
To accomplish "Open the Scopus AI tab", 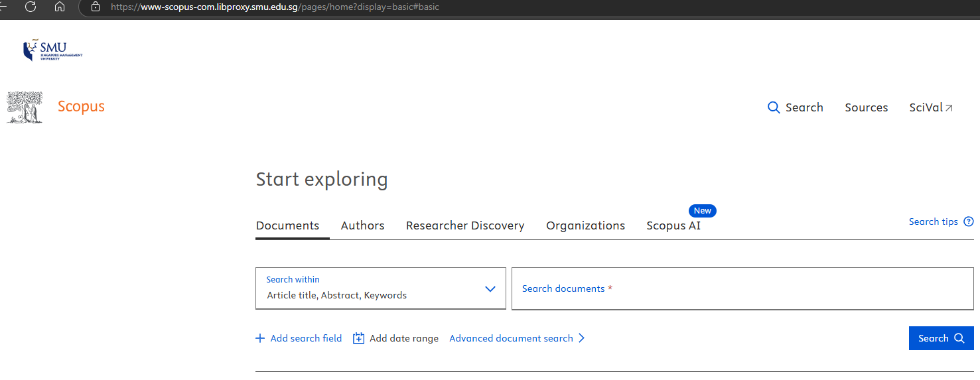I will pyautogui.click(x=673, y=225).
